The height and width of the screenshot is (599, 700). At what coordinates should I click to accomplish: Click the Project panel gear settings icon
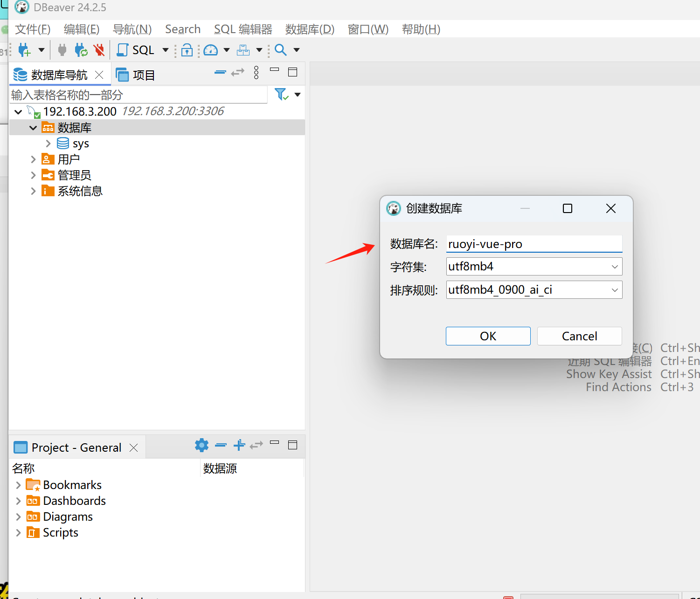tap(201, 445)
